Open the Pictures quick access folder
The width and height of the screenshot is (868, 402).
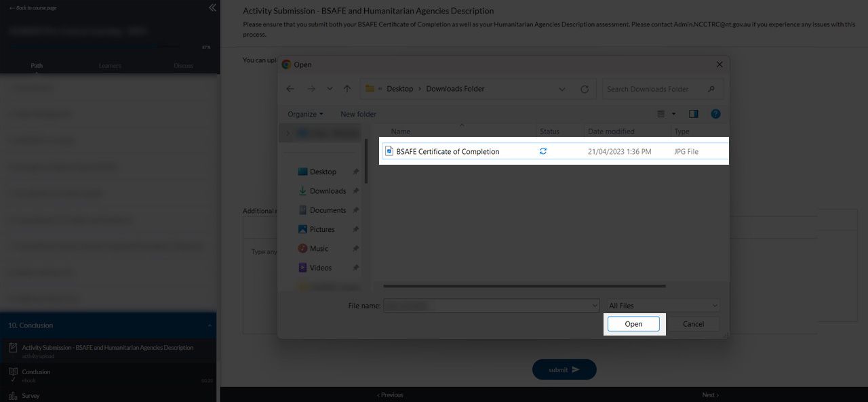(322, 229)
